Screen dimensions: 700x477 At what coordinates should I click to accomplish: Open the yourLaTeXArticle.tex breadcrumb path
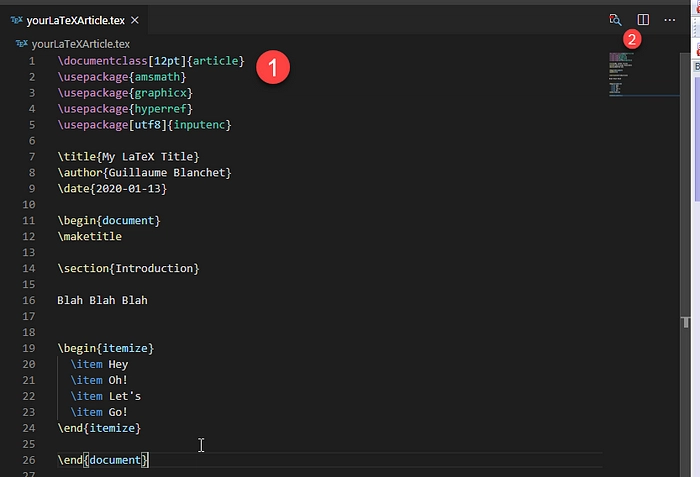tap(81, 44)
